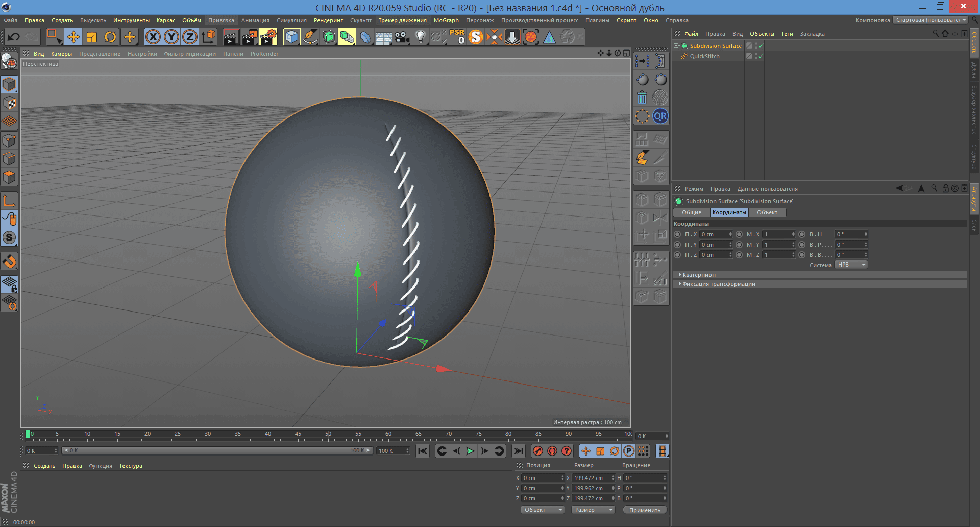Toggle П.Z animation radio dot
980x527 pixels.
(x=677, y=255)
